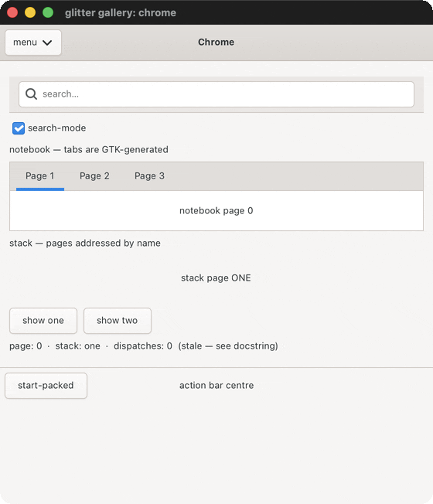This screenshot has height=504, width=433.
Task: Click the blue search-mode checkmark box
Action: (x=19, y=128)
